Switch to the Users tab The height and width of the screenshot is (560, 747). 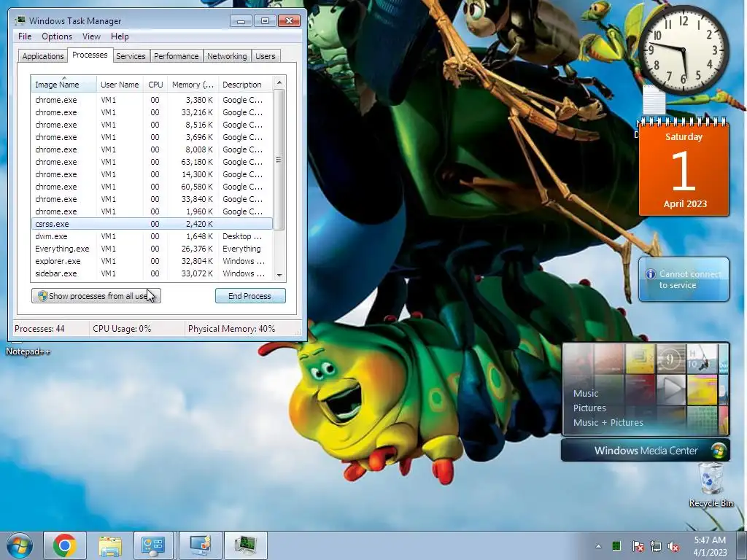(x=266, y=56)
